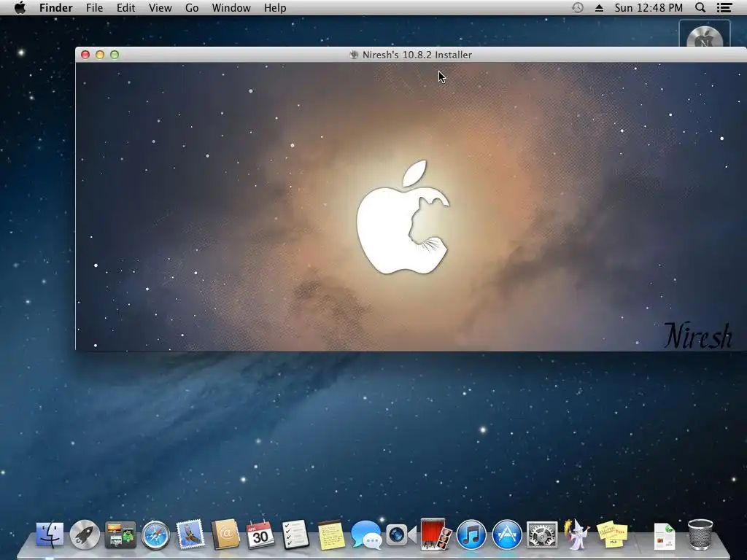Open the Calendar icon showing 30
The height and width of the screenshot is (560, 747).
pyautogui.click(x=260, y=534)
